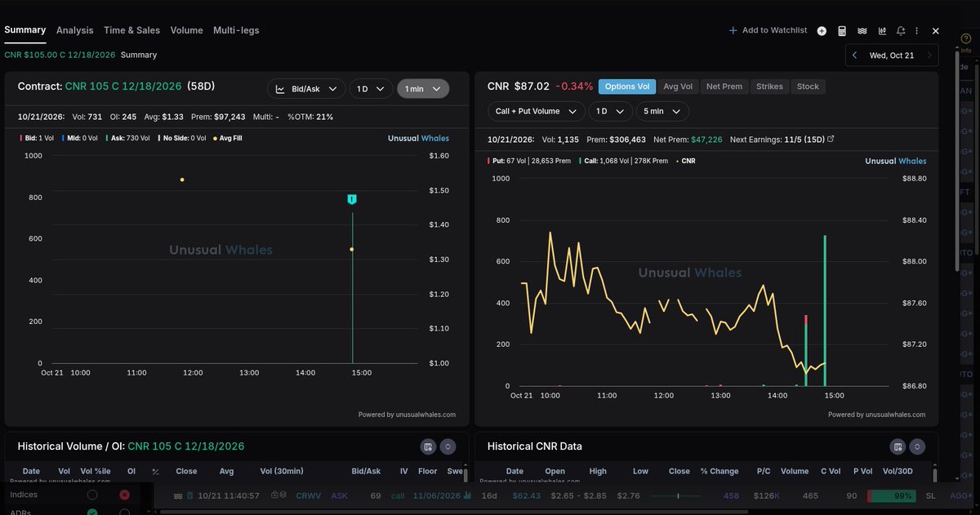Toggle Put volume legend in CNR chart
The height and width of the screenshot is (515, 980).
(528, 161)
